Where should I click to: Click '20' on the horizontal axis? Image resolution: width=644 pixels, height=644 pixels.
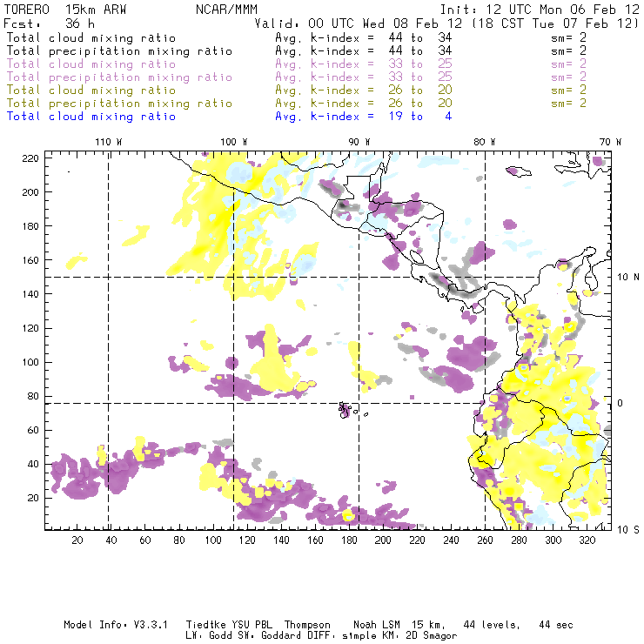(77, 540)
